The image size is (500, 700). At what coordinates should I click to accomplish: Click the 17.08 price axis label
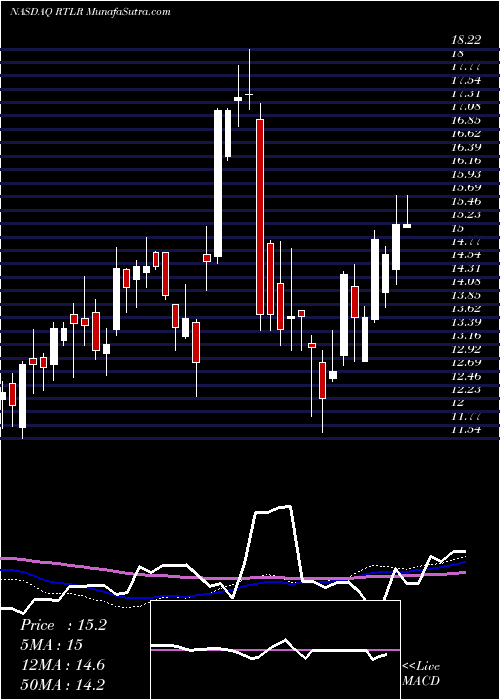click(x=466, y=107)
